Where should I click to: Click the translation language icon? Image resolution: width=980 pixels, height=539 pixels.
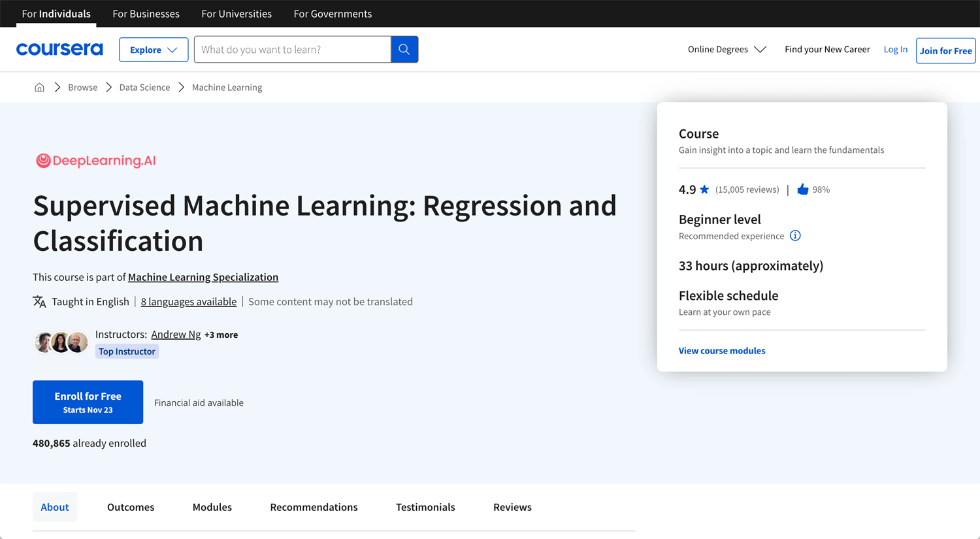pos(39,301)
